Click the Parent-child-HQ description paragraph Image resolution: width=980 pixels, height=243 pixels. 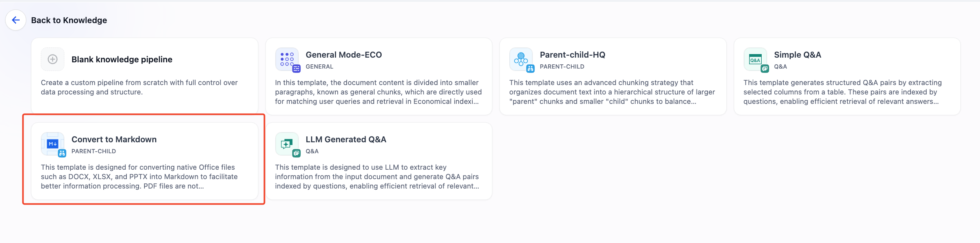pyautogui.click(x=612, y=92)
